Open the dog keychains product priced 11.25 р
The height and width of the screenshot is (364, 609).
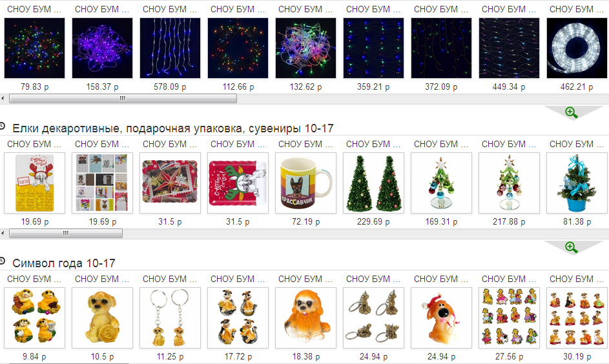coord(170,318)
